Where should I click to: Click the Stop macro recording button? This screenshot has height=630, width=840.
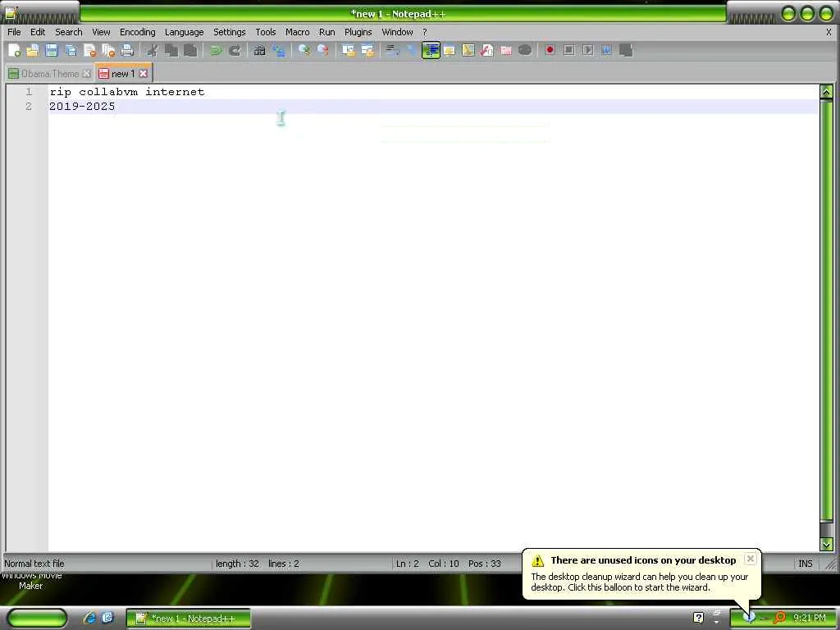coord(569,50)
